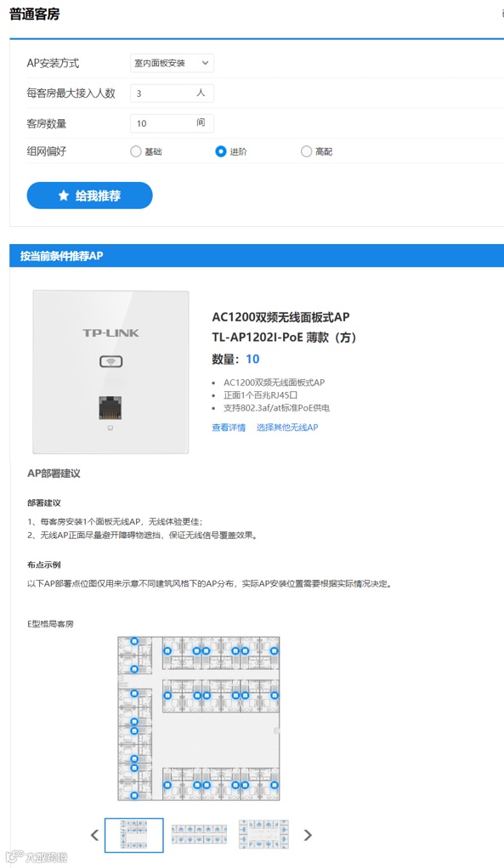Go to next layout with right arrow
Viewport: 504px width, 868px height.
tap(309, 835)
